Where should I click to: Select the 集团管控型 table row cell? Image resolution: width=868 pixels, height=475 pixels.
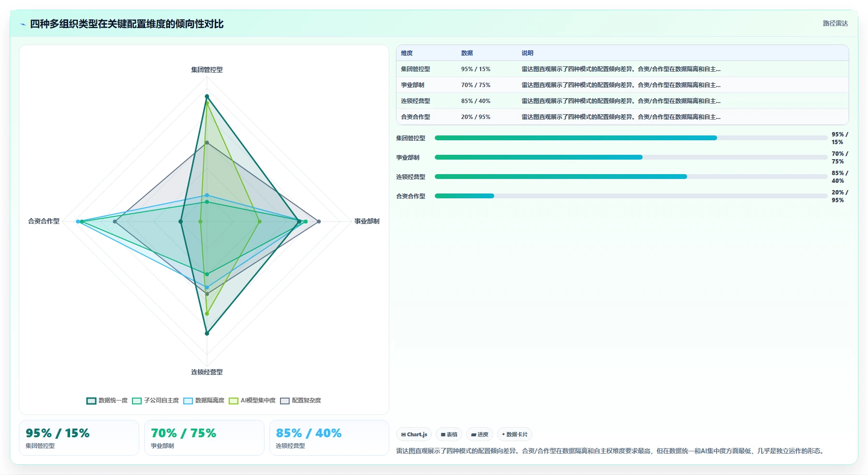pos(415,69)
